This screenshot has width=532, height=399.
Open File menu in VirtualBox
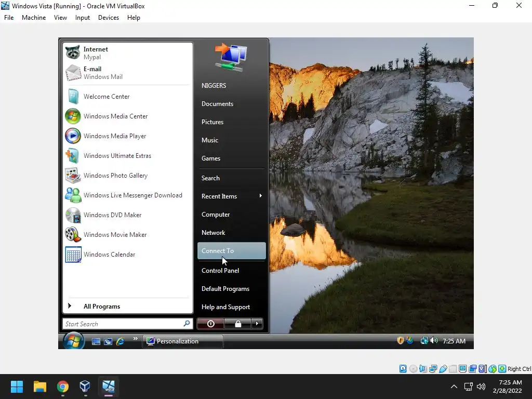click(x=9, y=18)
